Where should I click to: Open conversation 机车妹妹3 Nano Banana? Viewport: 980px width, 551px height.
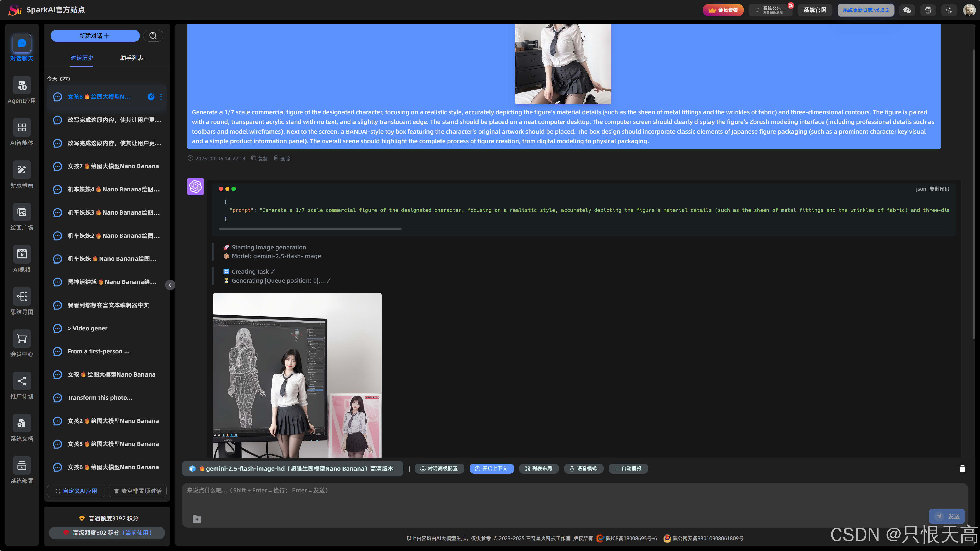pyautogui.click(x=107, y=212)
